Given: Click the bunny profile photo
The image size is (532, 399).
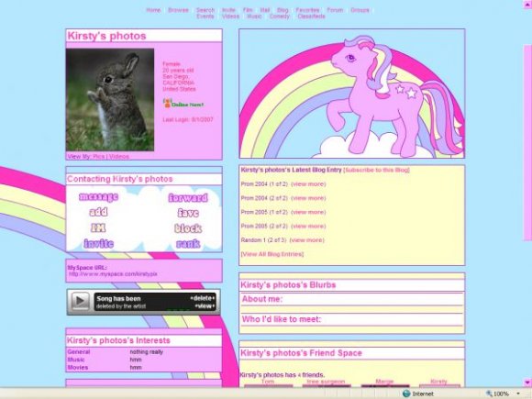Looking at the screenshot, I should pyautogui.click(x=110, y=100).
